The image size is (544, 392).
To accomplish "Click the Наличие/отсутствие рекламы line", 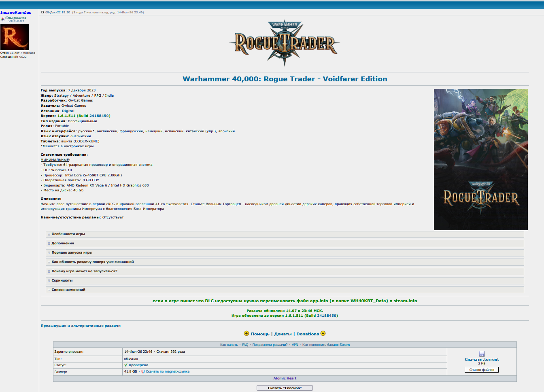I will tap(82, 218).
